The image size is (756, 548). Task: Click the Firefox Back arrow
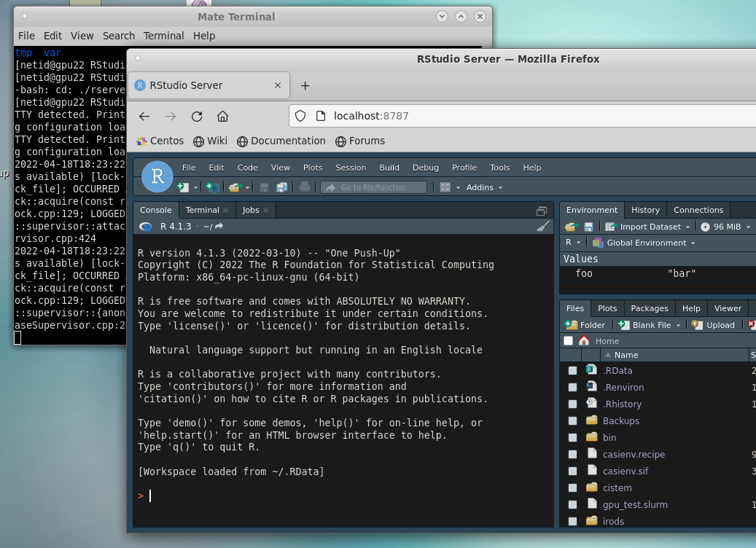point(144,116)
